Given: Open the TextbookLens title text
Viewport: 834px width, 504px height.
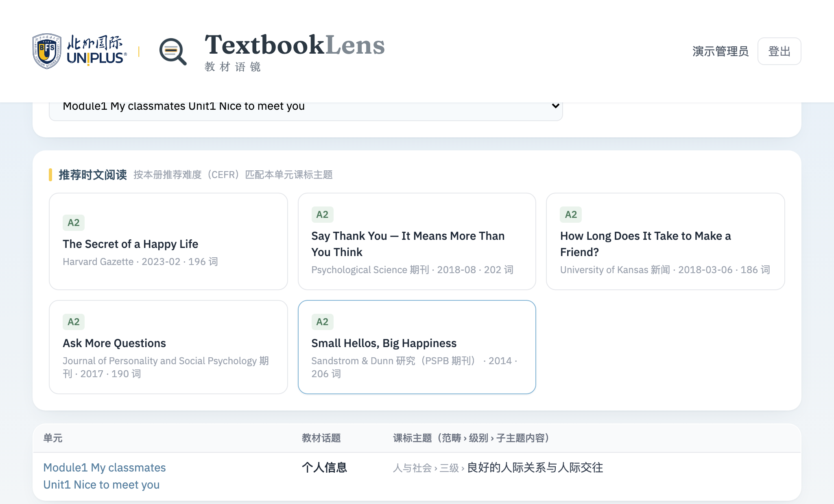Looking at the screenshot, I should pyautogui.click(x=295, y=45).
